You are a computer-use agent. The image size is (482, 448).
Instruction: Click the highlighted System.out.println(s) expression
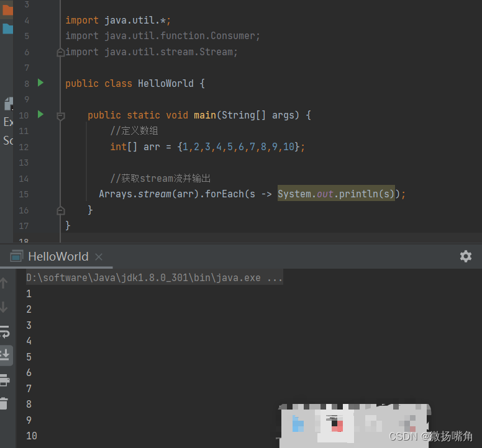(336, 194)
